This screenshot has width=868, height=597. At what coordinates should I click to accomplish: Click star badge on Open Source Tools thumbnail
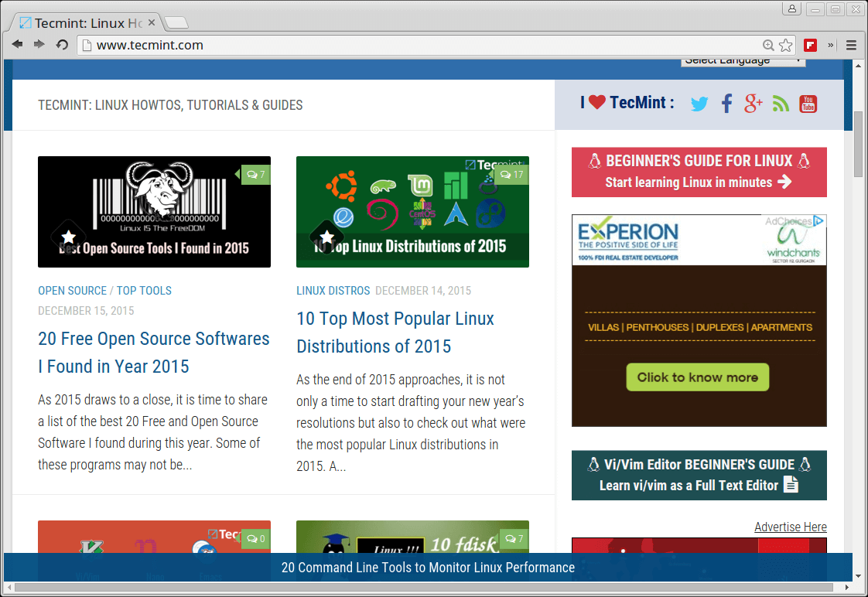tap(69, 237)
